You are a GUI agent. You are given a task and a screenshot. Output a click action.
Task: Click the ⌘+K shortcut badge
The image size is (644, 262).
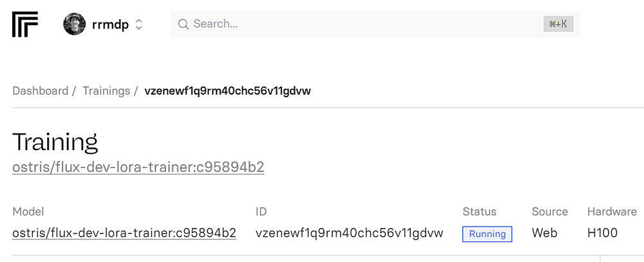click(x=558, y=24)
